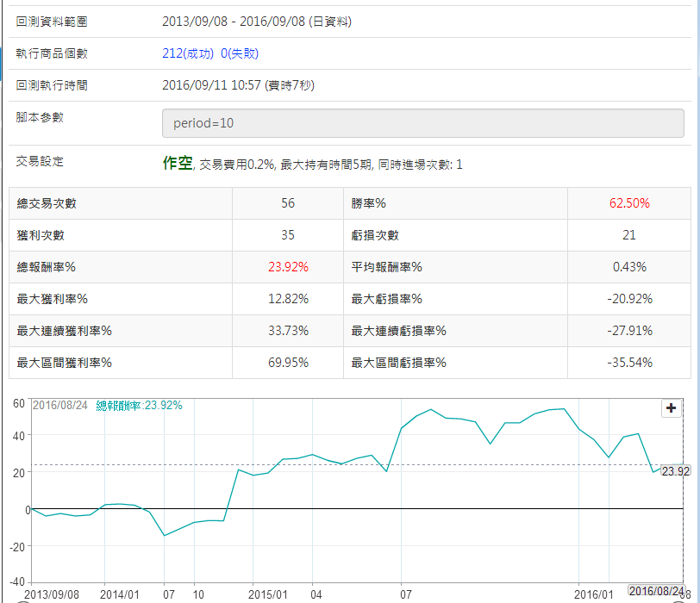Open the 212(成功) successful items link

(x=188, y=53)
